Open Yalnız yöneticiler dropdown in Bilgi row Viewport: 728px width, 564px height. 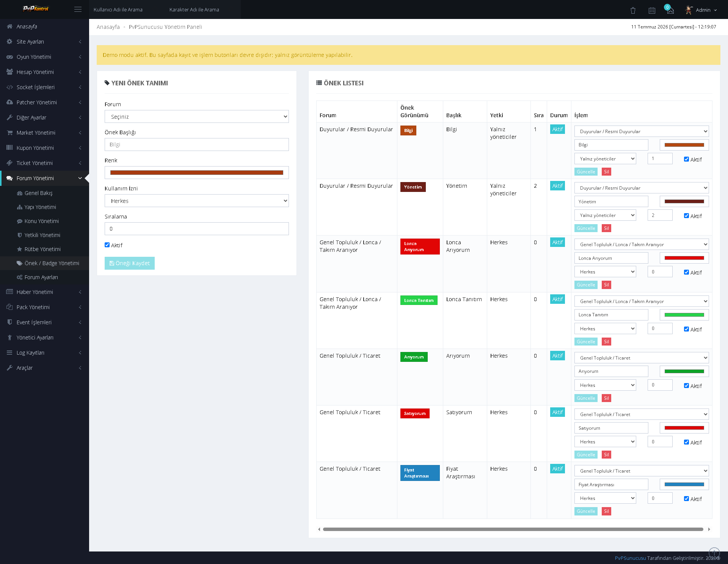(x=605, y=159)
